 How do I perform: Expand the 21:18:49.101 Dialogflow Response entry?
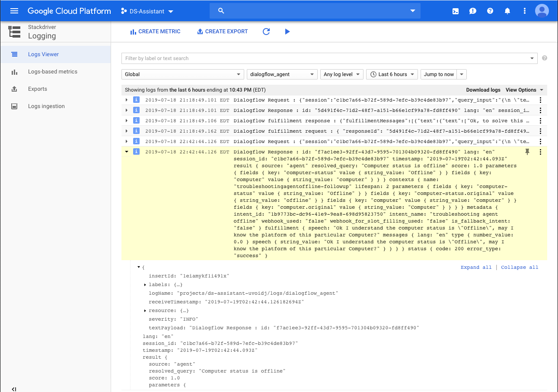[x=127, y=110]
